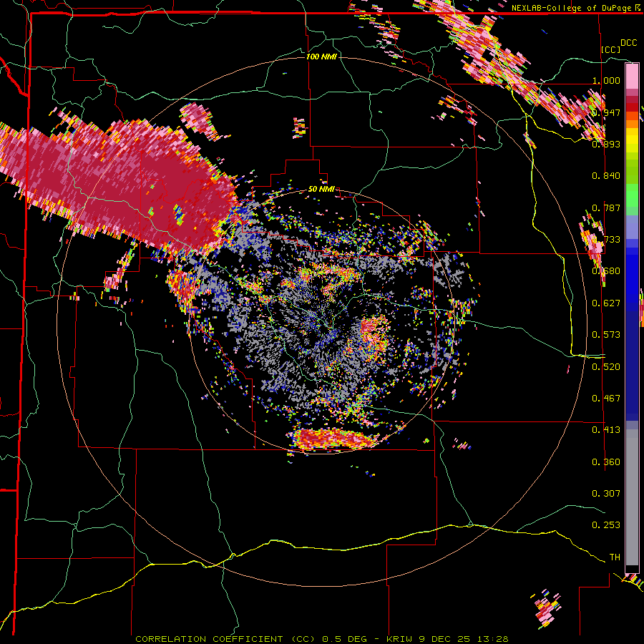644x644 pixels.
Task: Click the [CC] label above the color scale
Action: [611, 49]
